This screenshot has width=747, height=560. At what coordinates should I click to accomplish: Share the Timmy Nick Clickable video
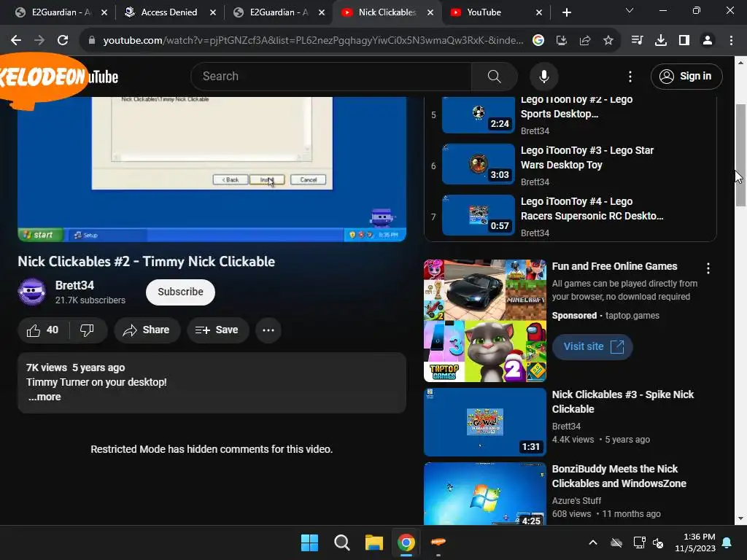(147, 330)
